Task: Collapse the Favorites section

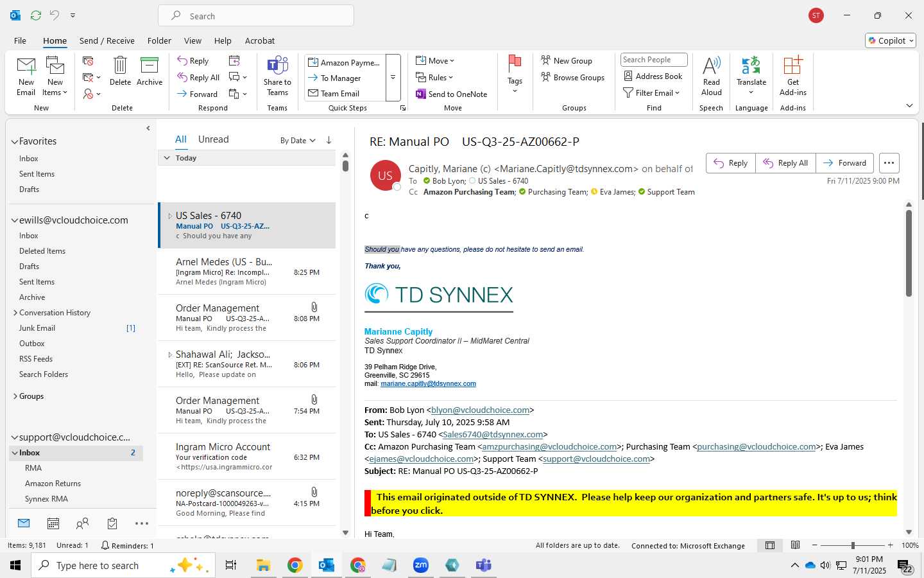Action: point(14,141)
